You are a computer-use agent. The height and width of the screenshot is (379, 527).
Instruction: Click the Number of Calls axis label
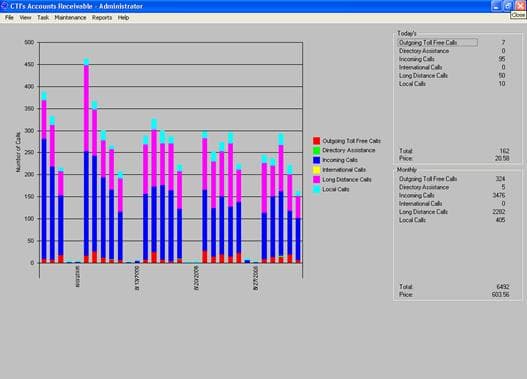pyautogui.click(x=18, y=152)
